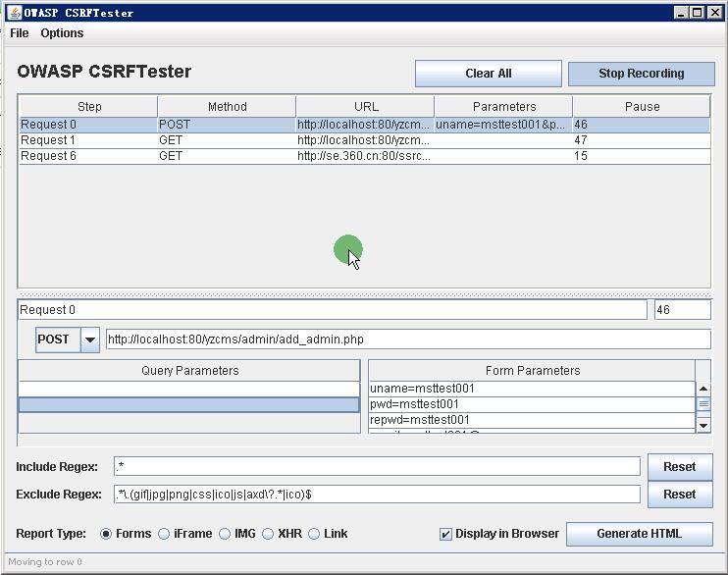Click pause value 47 cell
The width and height of the screenshot is (728, 575).
coord(642,140)
